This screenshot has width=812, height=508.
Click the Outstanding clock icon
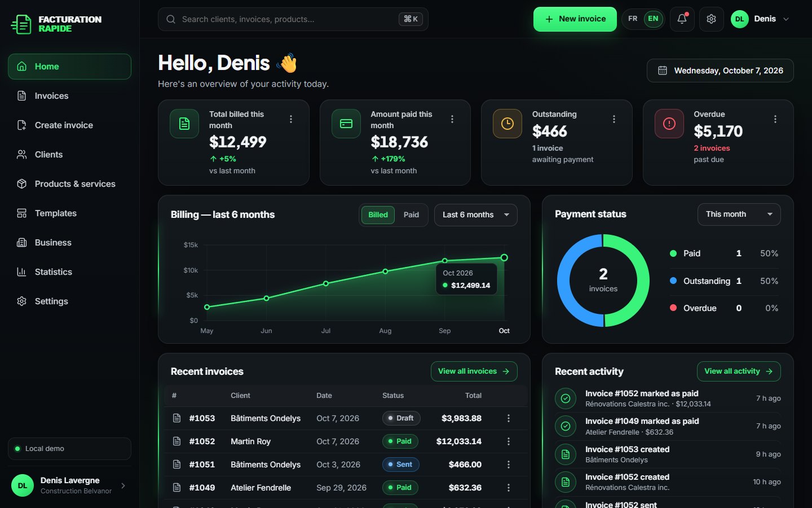point(507,124)
